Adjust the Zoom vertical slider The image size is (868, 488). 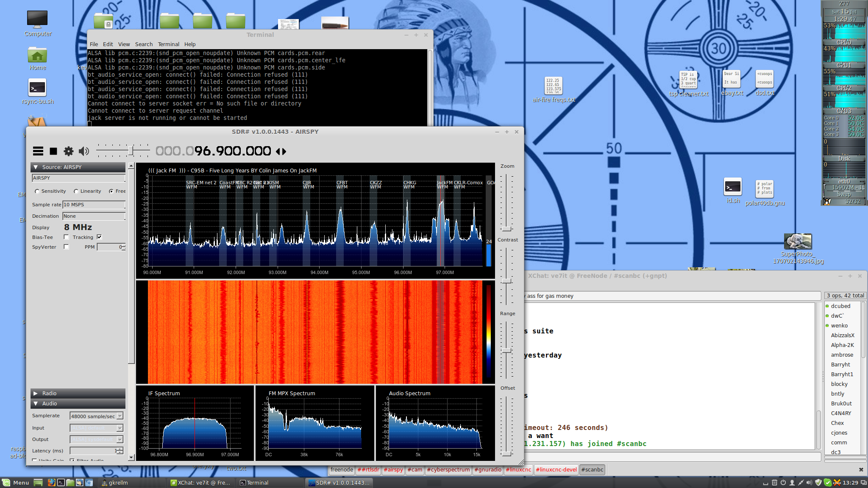click(506, 229)
